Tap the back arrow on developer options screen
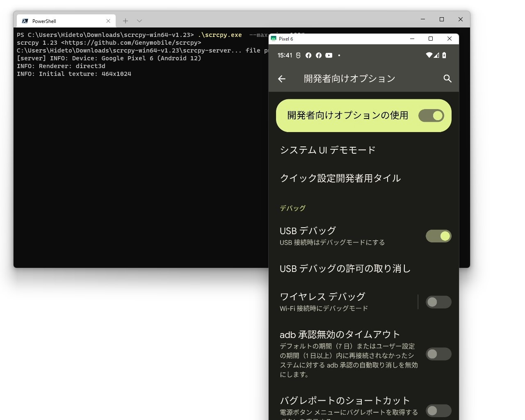525x420 pixels. [x=281, y=79]
